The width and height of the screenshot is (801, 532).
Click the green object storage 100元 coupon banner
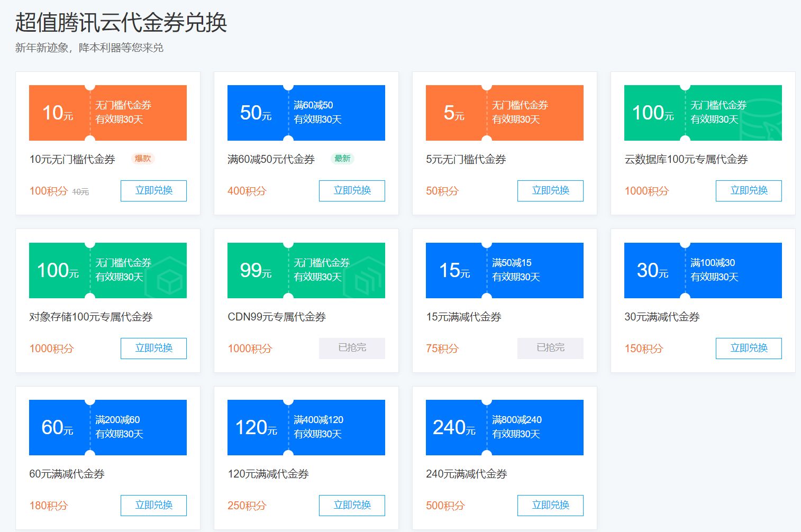[108, 270]
